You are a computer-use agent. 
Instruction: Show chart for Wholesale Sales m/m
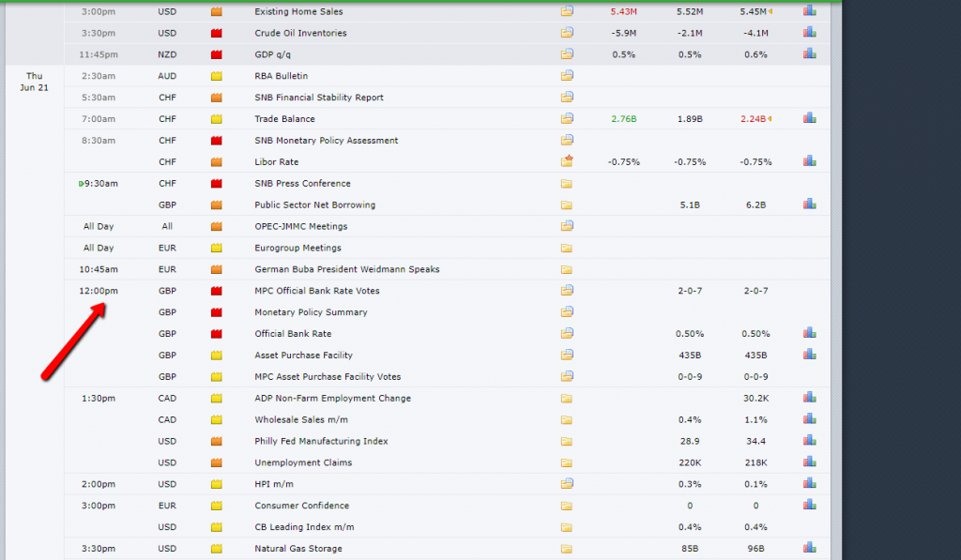point(810,418)
